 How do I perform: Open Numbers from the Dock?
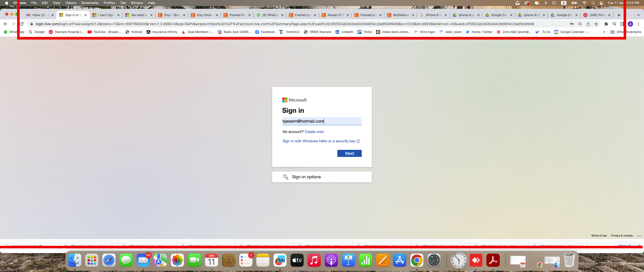click(x=365, y=260)
